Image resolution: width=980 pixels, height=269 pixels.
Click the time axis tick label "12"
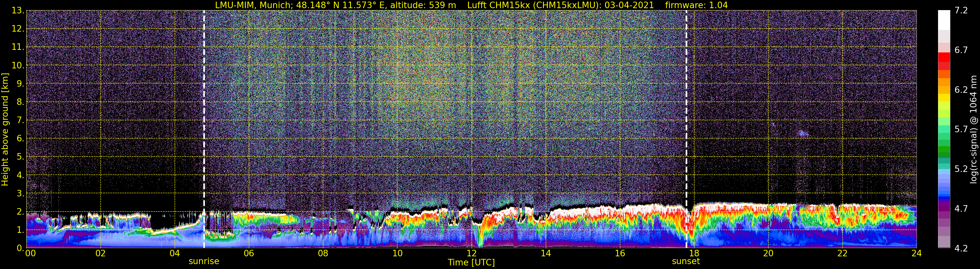pyautogui.click(x=471, y=253)
